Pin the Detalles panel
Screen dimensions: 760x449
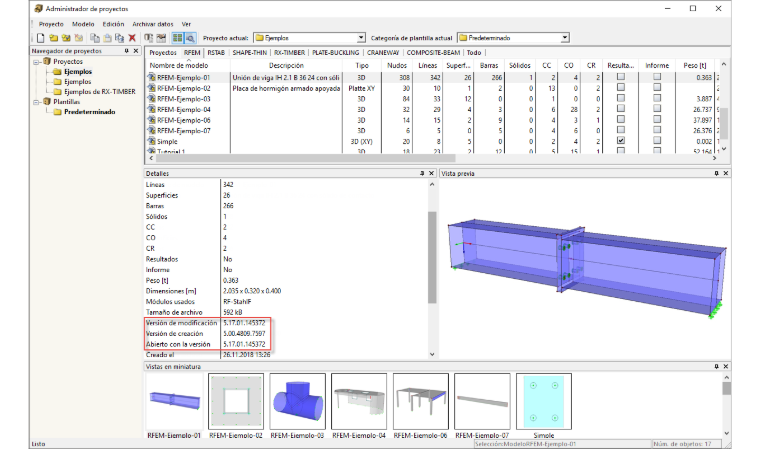(x=422, y=173)
